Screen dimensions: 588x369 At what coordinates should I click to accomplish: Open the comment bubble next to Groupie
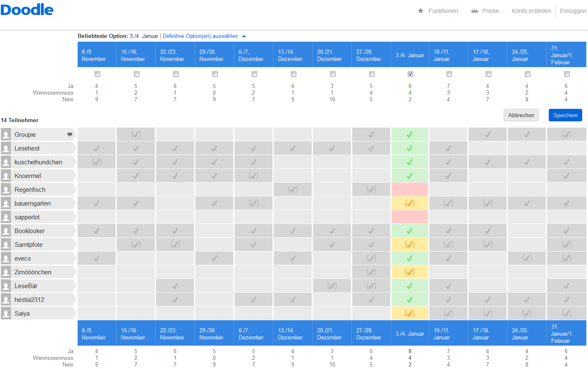(70, 134)
